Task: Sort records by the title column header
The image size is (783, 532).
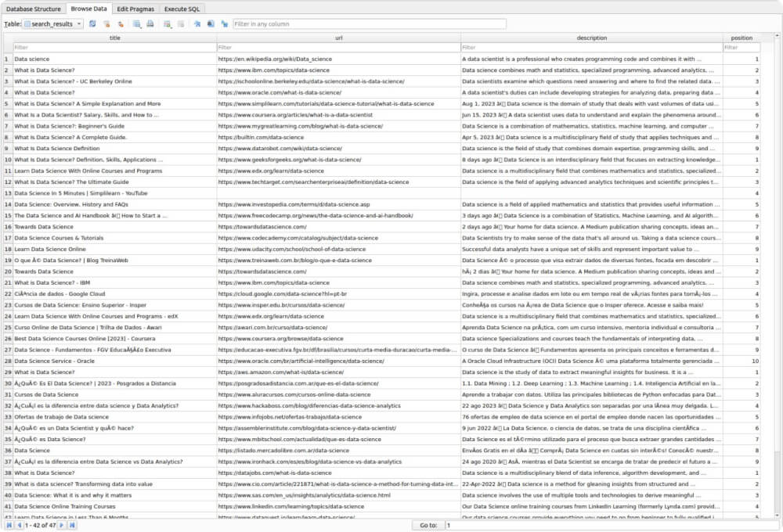Action: click(x=114, y=37)
